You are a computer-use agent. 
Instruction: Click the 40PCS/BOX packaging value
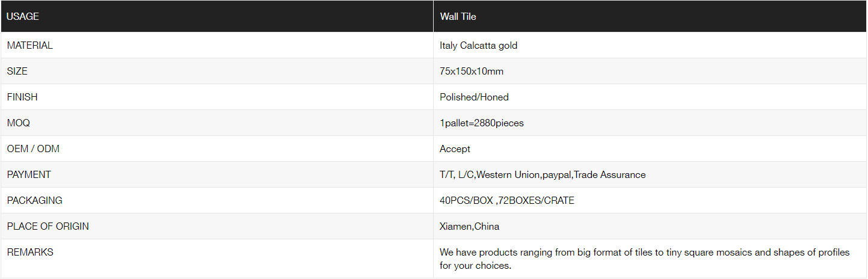[507, 200]
